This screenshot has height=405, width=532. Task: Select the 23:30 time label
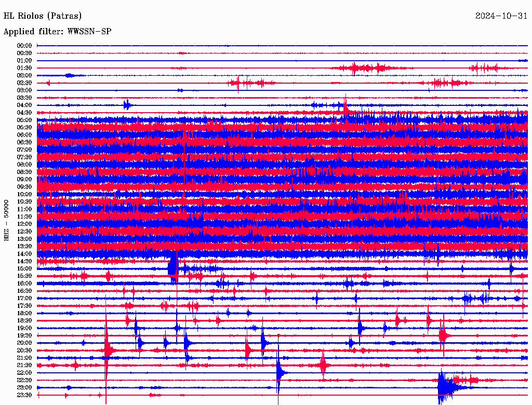24,395
